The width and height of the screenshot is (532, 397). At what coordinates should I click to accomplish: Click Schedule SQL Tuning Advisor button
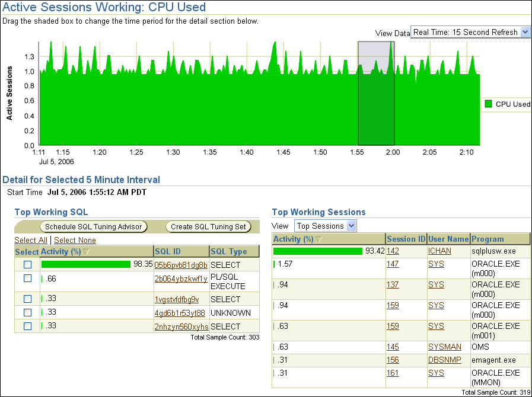(94, 226)
